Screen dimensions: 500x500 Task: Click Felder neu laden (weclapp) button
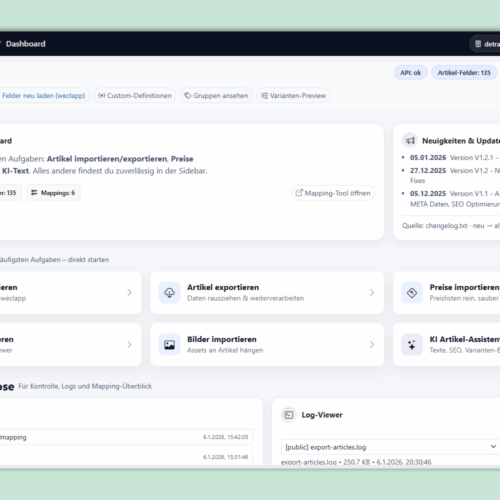pos(44,96)
